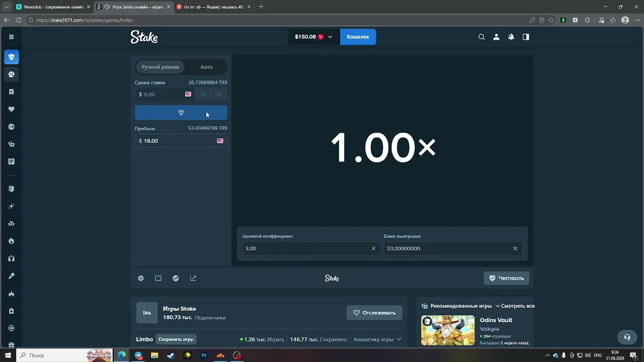Switch to the 'Авто' betting tab
Screen dimensions: 644x362
point(206,67)
